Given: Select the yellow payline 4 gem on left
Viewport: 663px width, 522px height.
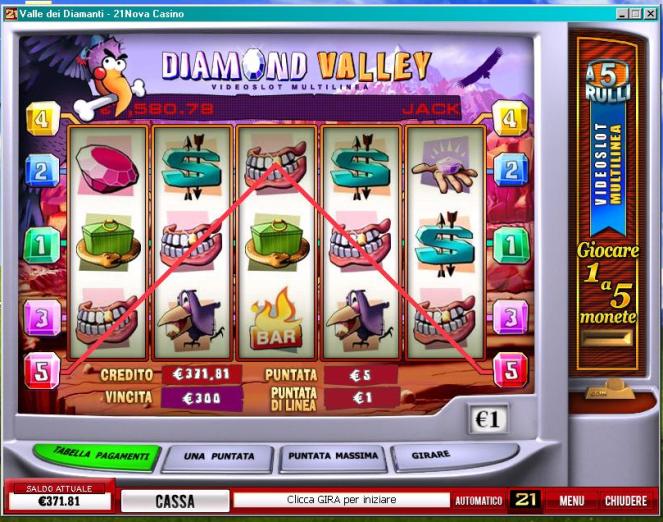Looking at the screenshot, I should pos(43,119).
